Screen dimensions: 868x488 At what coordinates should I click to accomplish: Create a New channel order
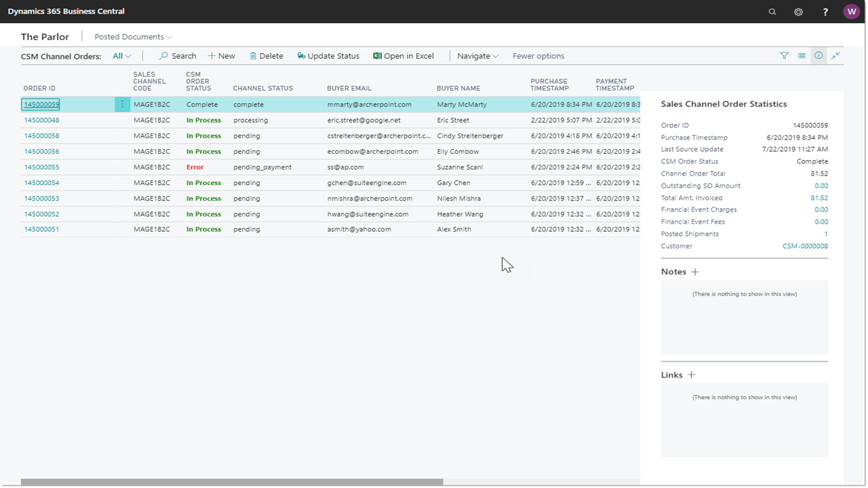point(222,56)
